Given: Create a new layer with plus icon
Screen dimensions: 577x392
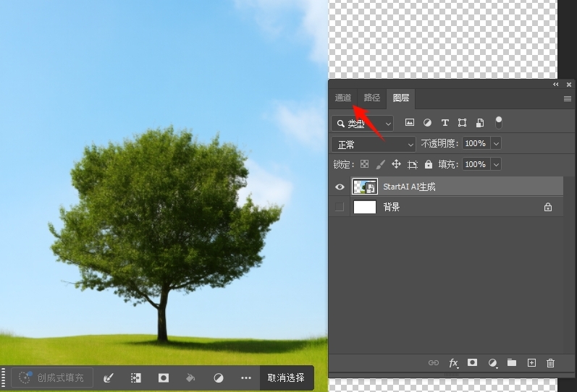Looking at the screenshot, I should pos(531,363).
